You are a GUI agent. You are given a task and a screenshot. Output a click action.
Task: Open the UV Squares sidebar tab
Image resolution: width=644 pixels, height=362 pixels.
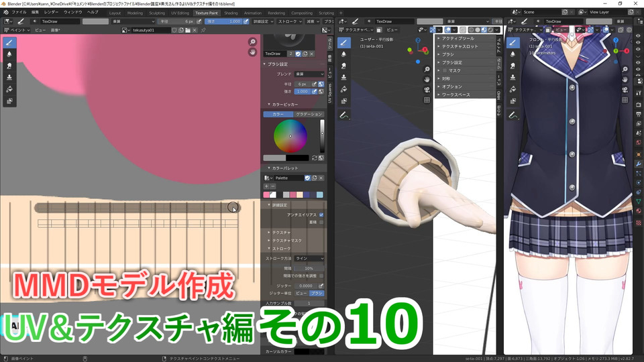tap(330, 94)
